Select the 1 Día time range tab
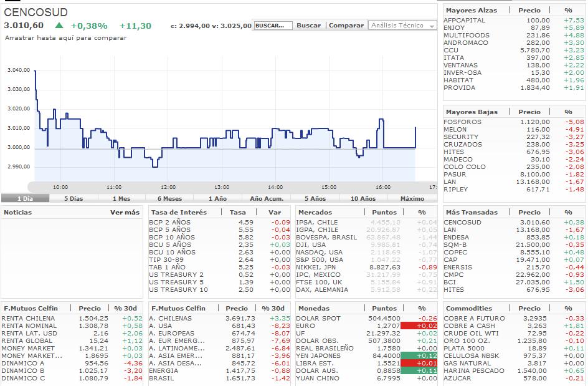The width and height of the screenshot is (588, 386). (25, 198)
